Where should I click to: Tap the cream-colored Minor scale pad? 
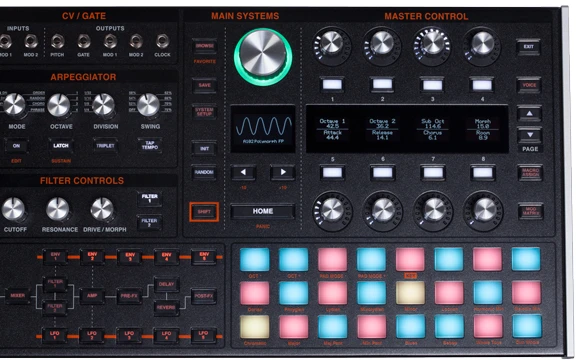(x=410, y=293)
